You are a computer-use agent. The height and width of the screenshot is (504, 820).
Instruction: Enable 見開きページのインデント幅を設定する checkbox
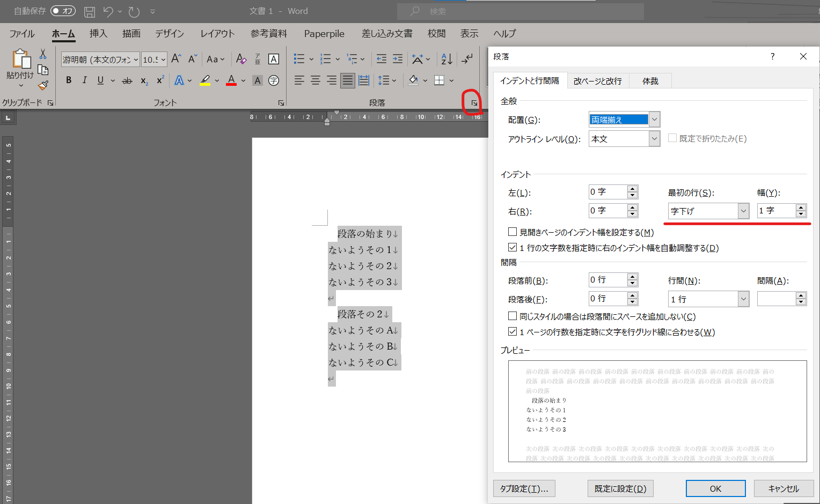click(512, 232)
